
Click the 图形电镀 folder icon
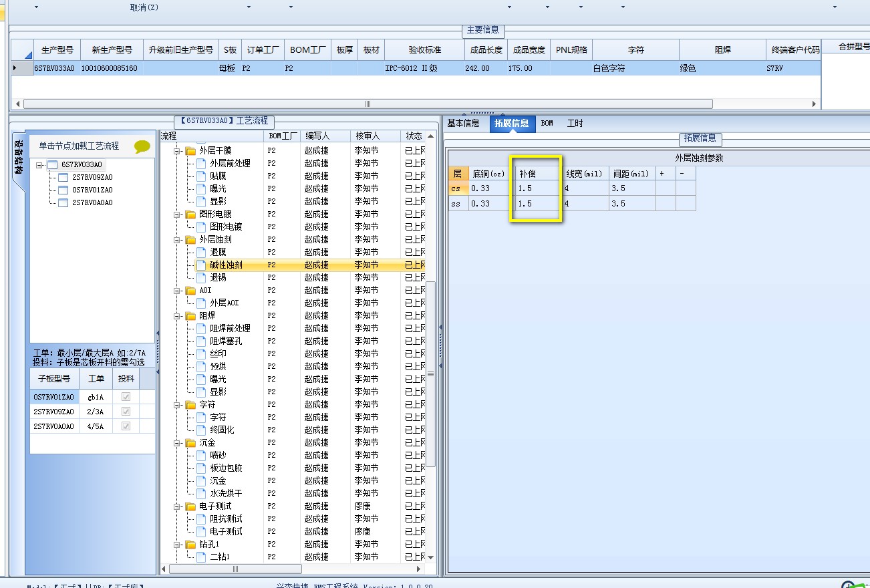click(190, 214)
